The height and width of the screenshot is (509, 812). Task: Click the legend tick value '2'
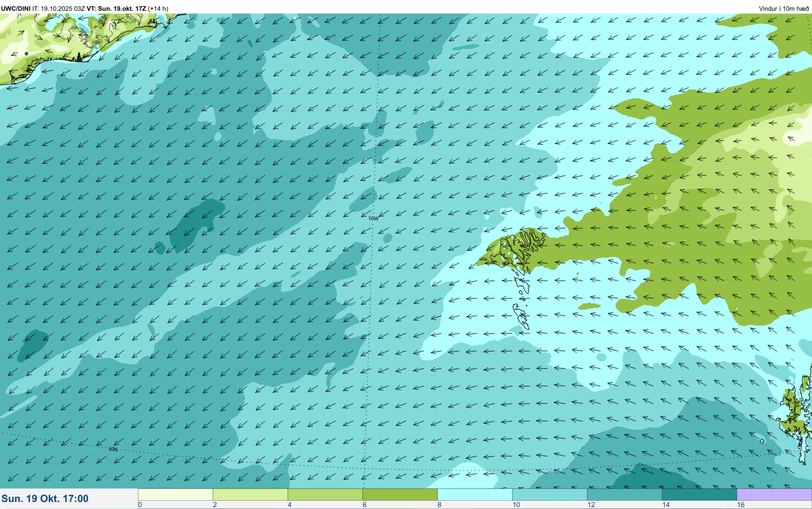click(x=214, y=505)
